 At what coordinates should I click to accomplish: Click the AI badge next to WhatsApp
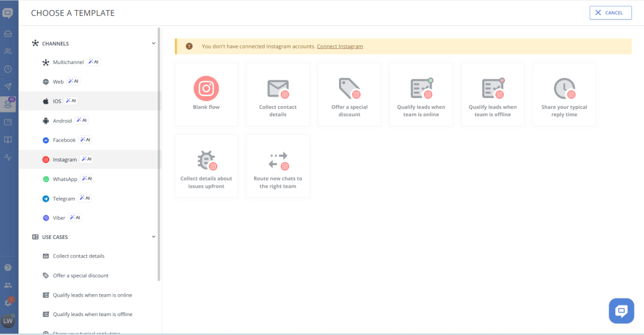(87, 178)
